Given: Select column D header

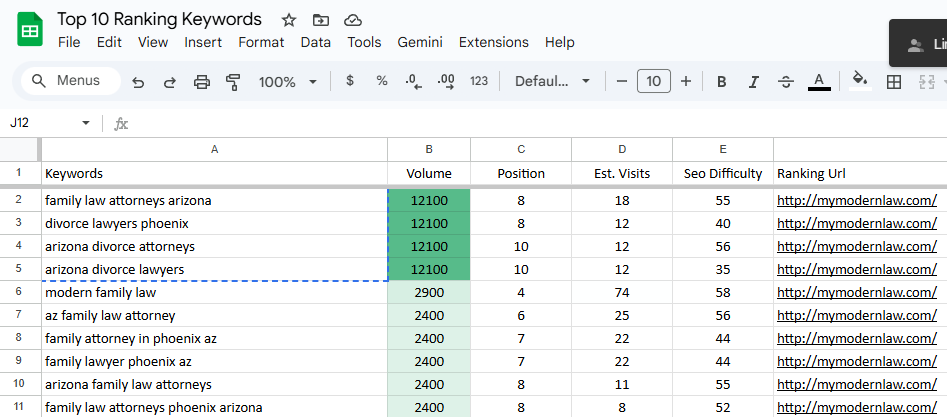Looking at the screenshot, I should (622, 149).
